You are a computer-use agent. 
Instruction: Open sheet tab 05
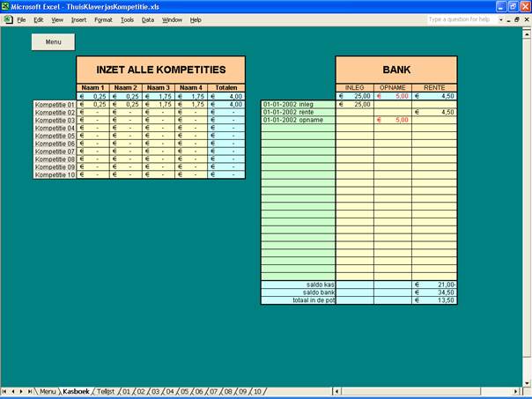click(x=185, y=392)
